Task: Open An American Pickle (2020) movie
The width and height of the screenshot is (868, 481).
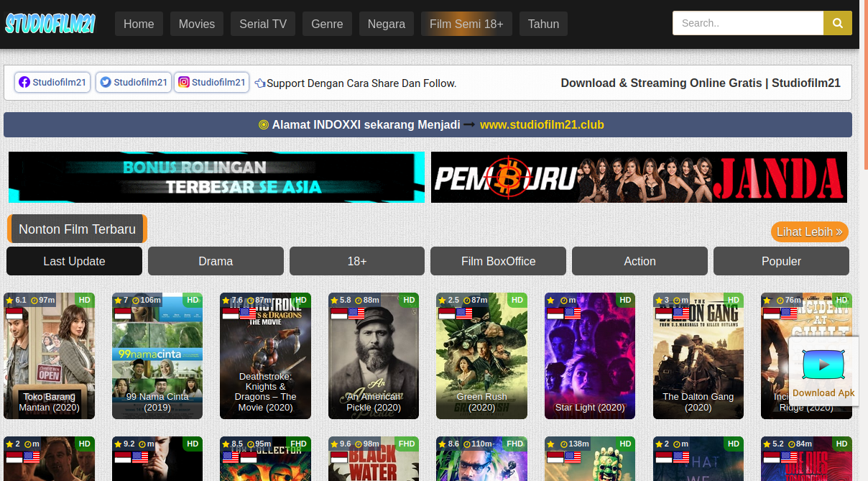Action: (x=374, y=356)
